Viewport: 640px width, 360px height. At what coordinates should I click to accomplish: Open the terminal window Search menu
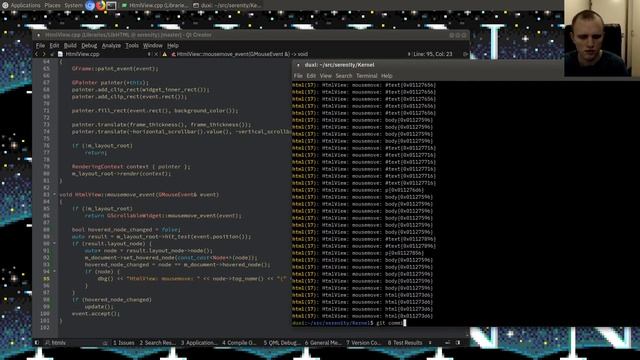(344, 76)
